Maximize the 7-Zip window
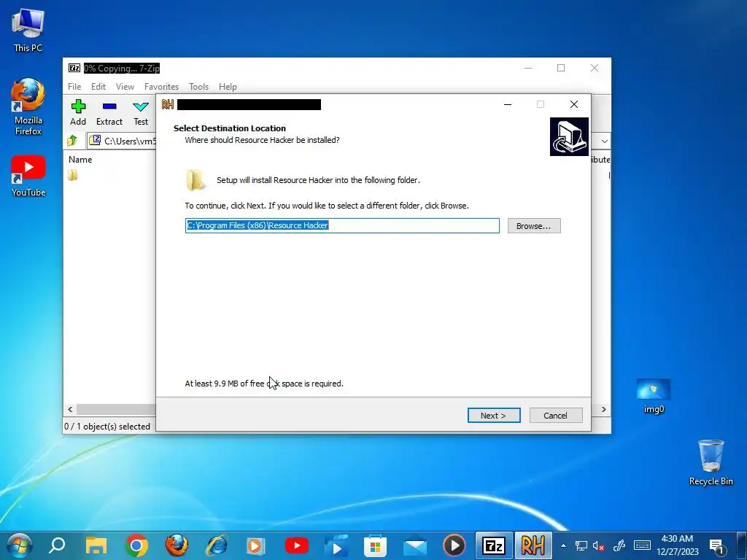This screenshot has width=747, height=560. (x=561, y=68)
